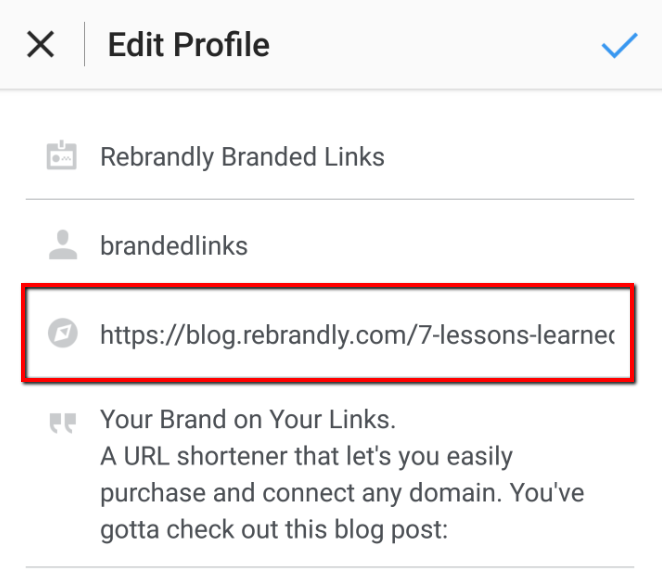Tap the person silhouette username icon
The image size is (662, 576).
pyautogui.click(x=63, y=245)
